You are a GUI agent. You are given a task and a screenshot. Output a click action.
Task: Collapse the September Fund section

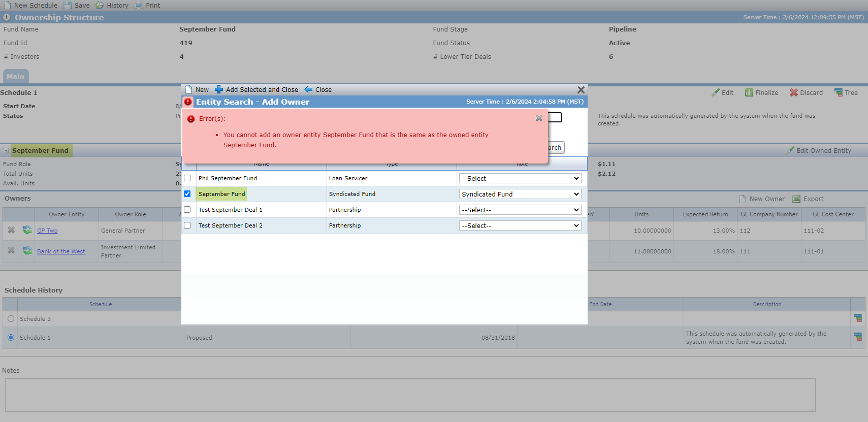pyautogui.click(x=6, y=151)
